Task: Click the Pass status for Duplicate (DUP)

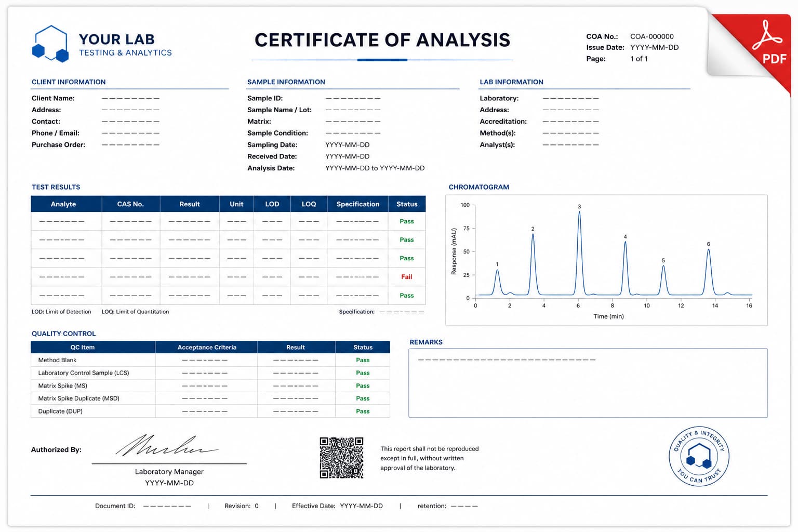Action: point(363,411)
